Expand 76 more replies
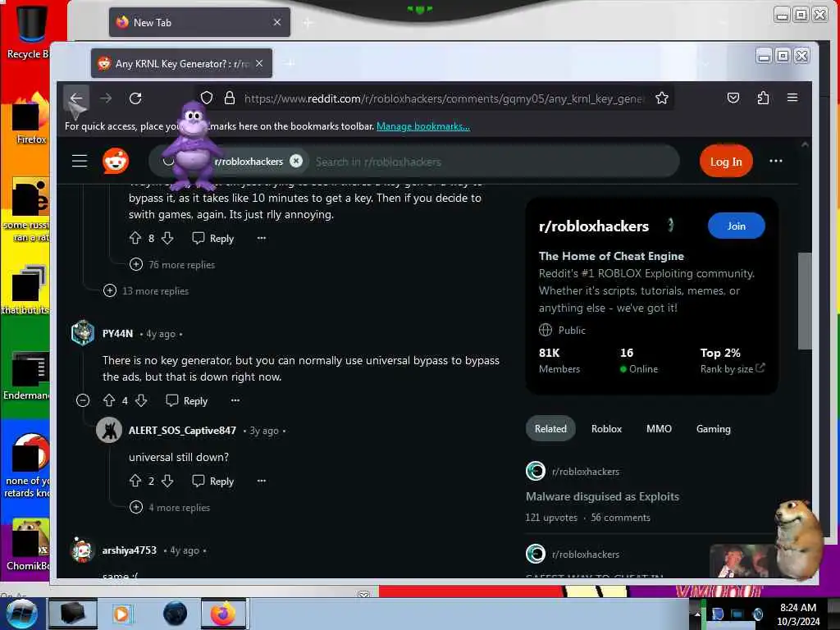This screenshot has height=630, width=840. 172,265
